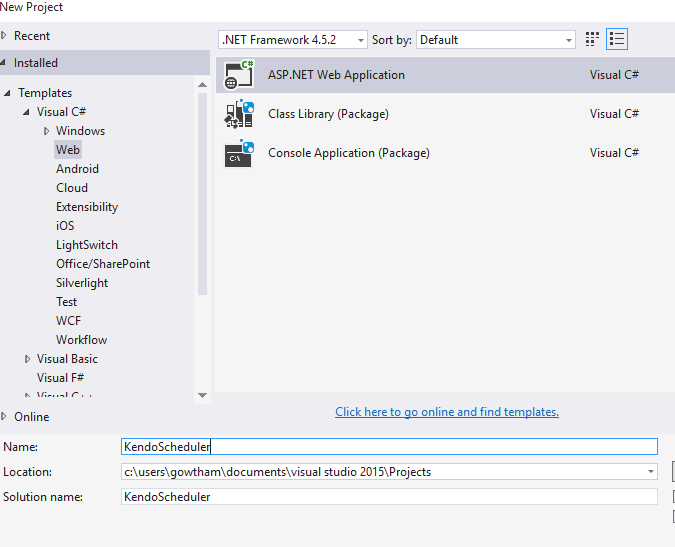
Task: Collapse the Installed section
Action: (x=3, y=63)
